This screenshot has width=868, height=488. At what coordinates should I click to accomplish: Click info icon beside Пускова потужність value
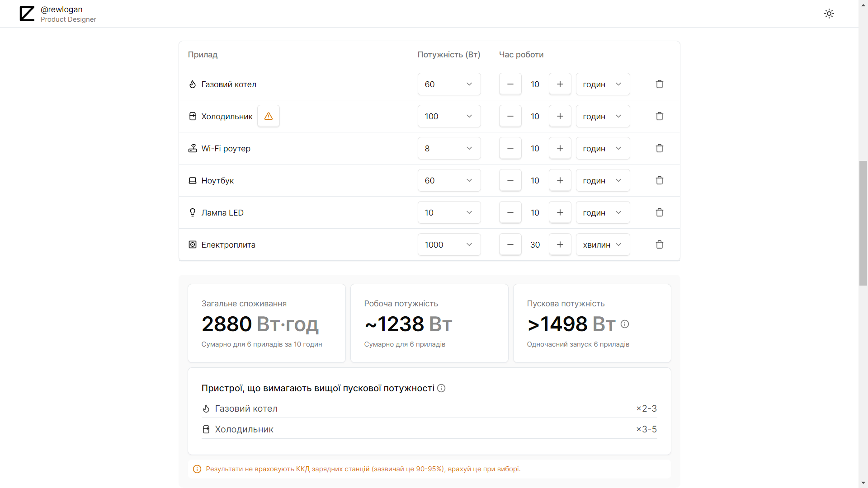pyautogui.click(x=625, y=324)
